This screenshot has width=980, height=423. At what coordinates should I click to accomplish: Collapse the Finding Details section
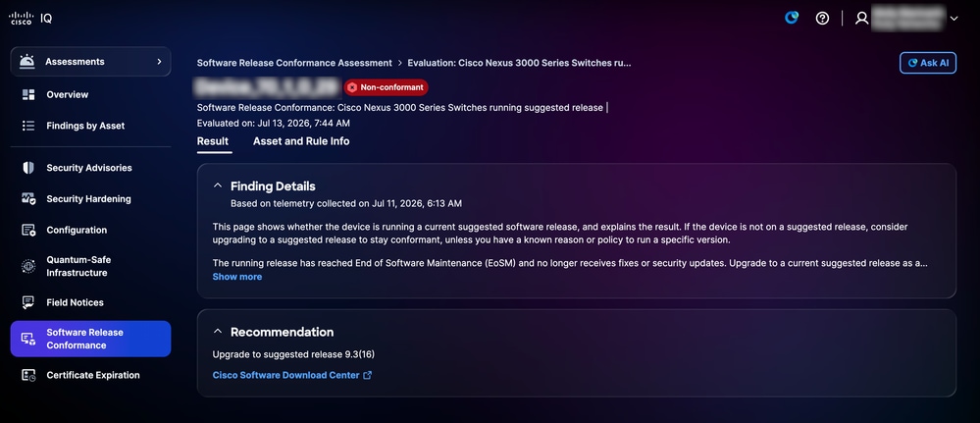218,185
